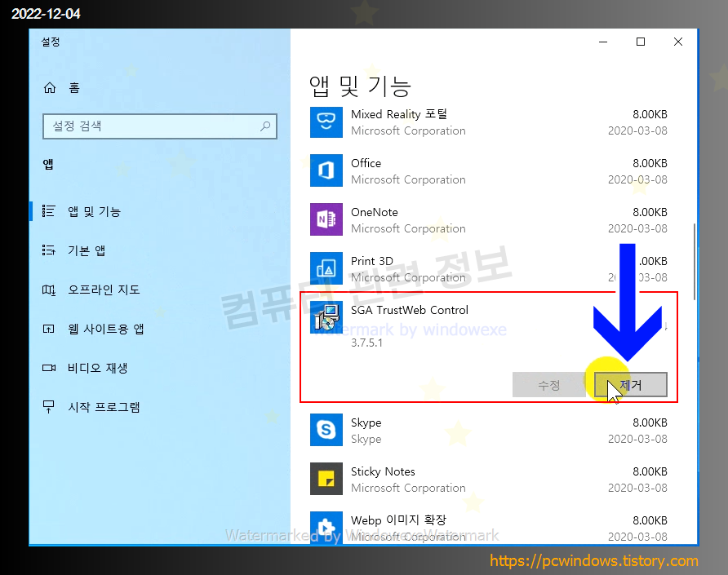The image size is (728, 575).
Task: Select the Skype app name in the list
Action: coord(366,422)
